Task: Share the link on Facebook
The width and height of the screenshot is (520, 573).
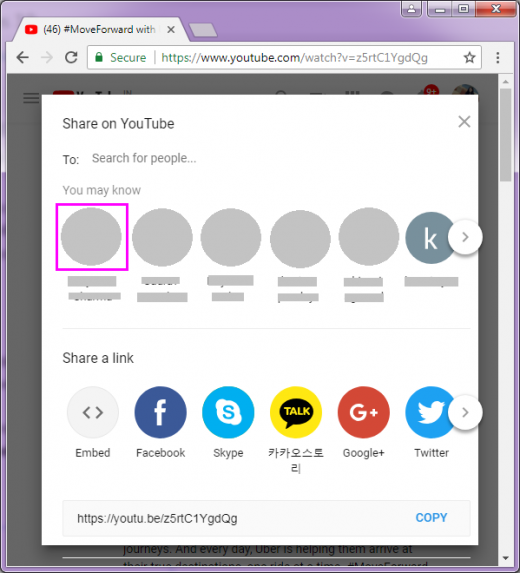Action: pos(160,412)
